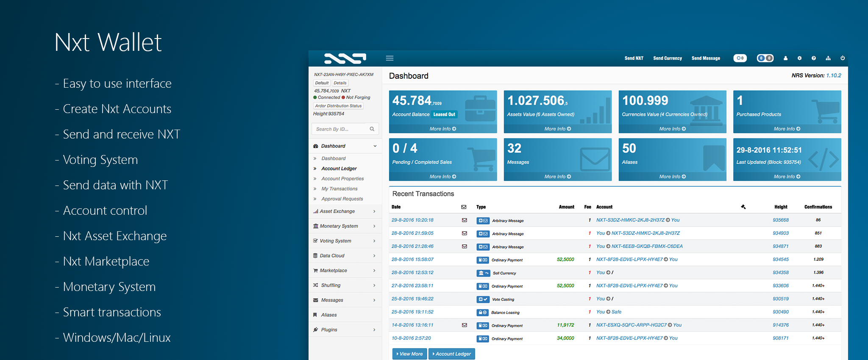Click the View More button

click(x=409, y=354)
